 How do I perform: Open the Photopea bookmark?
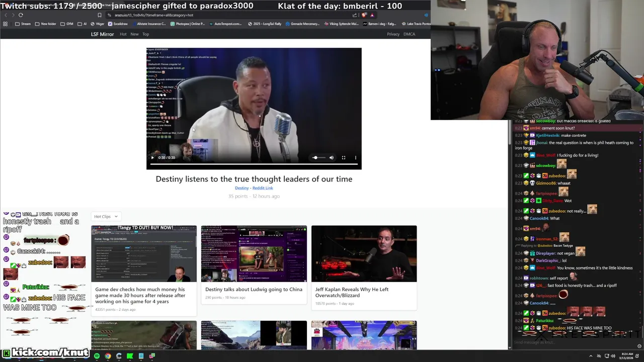click(x=188, y=24)
